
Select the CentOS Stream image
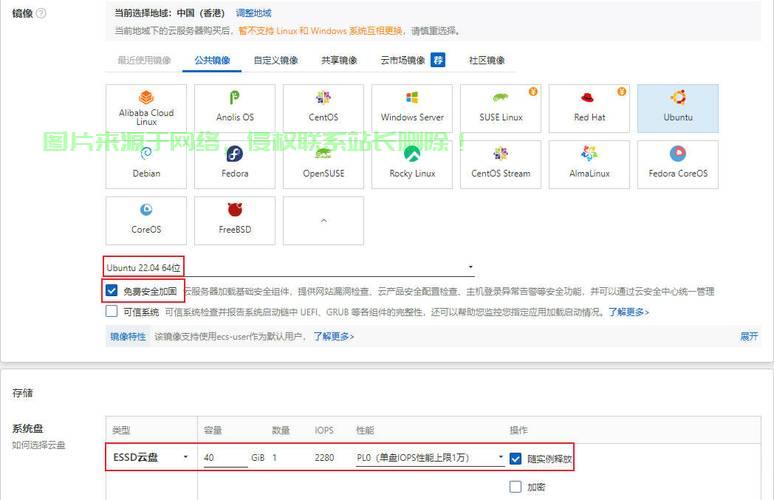point(501,164)
